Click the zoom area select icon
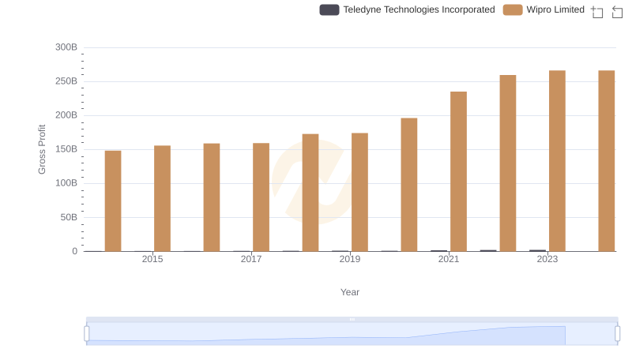Image resolution: width=632 pixels, height=364 pixels. [x=597, y=12]
